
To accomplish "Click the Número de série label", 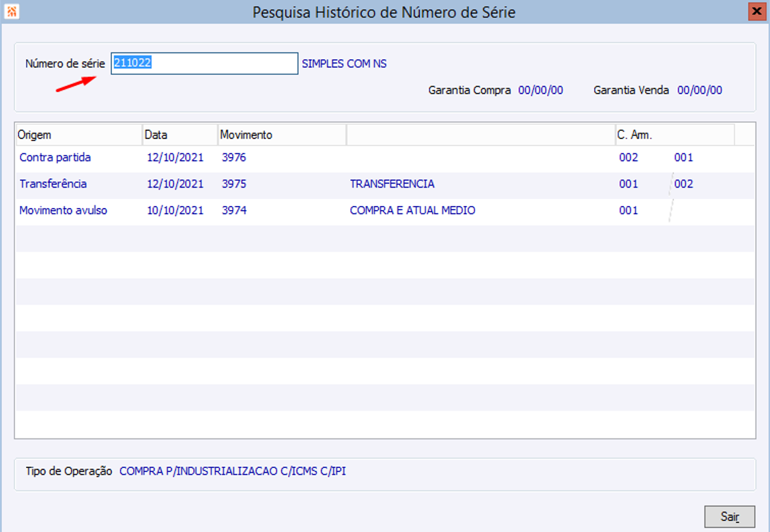I will (x=65, y=64).
